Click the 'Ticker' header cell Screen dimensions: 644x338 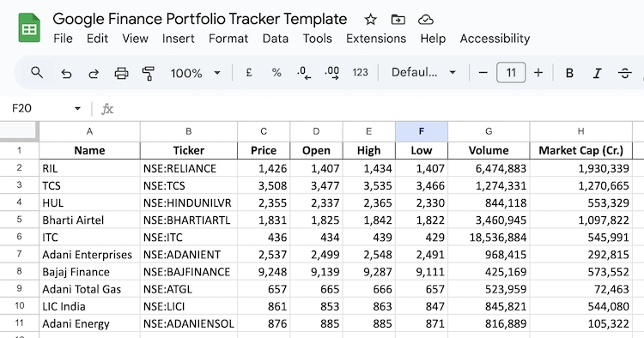189,150
